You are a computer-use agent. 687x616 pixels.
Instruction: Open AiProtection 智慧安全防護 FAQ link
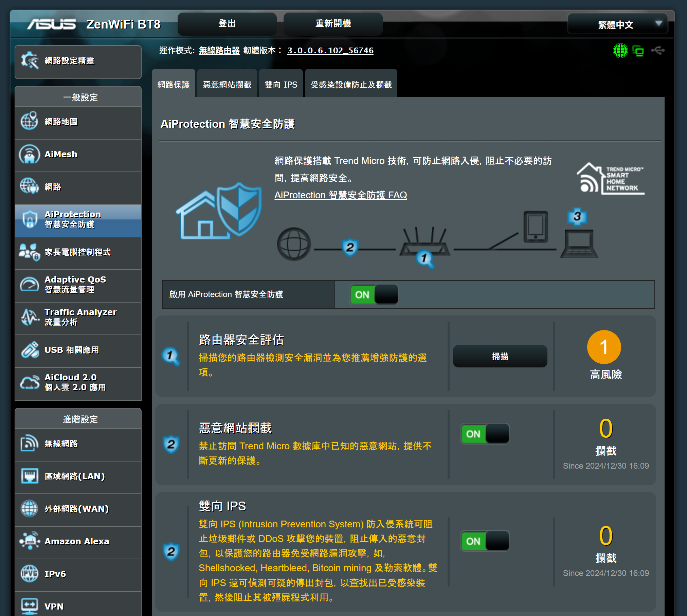(x=340, y=195)
